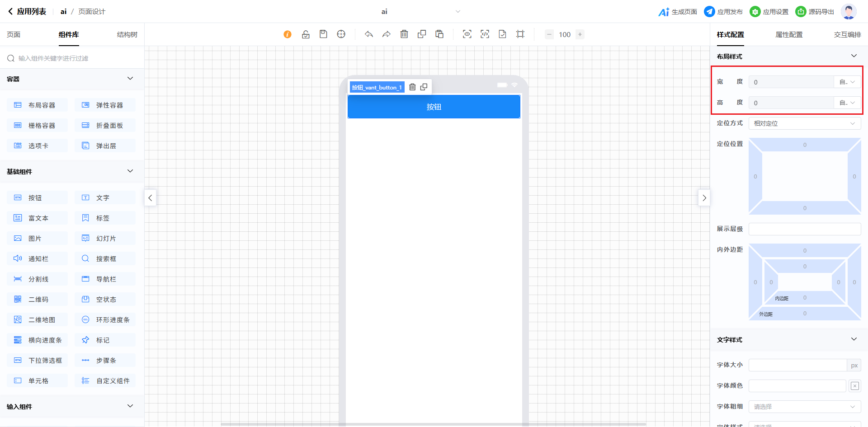Click the orange info icon
868x427 pixels.
click(288, 34)
